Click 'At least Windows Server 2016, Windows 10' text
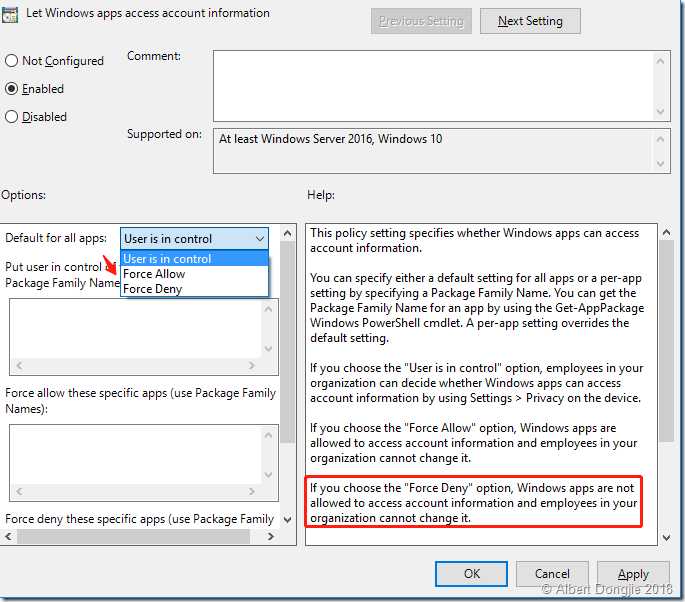 pos(330,139)
